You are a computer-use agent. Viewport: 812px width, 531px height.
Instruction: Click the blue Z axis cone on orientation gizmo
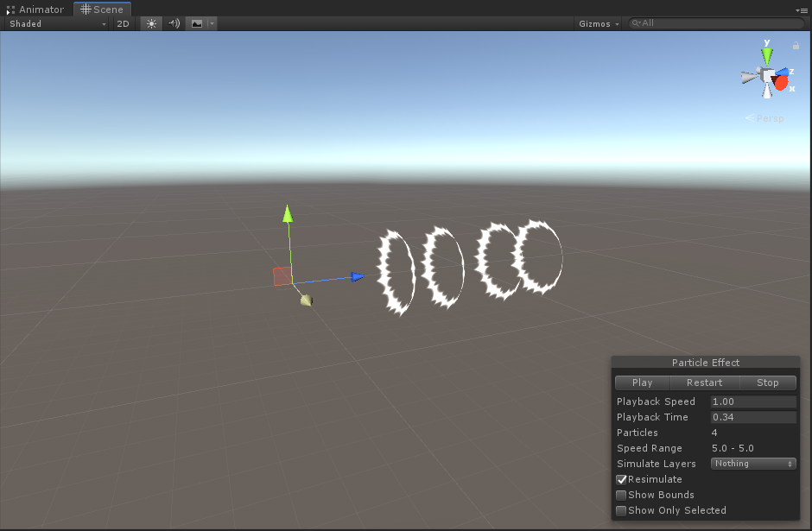click(x=782, y=72)
